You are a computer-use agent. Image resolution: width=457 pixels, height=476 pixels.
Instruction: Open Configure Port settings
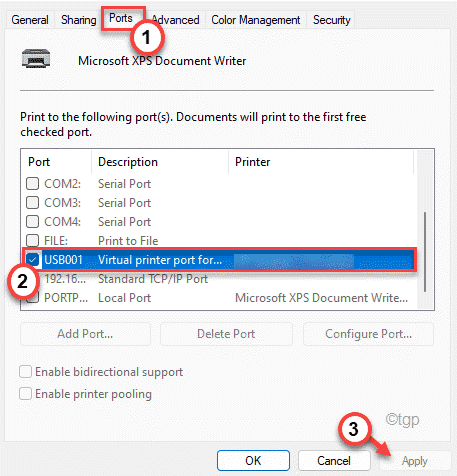coord(368,334)
